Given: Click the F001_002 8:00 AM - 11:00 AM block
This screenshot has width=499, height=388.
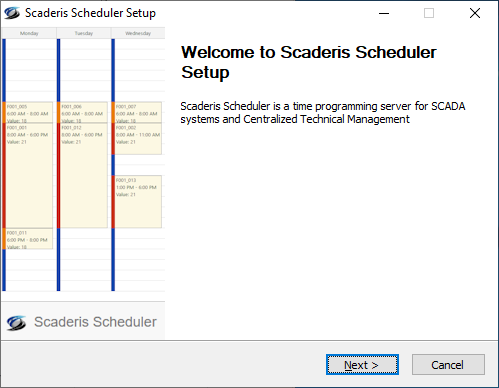Looking at the screenshot, I should pos(138,139).
